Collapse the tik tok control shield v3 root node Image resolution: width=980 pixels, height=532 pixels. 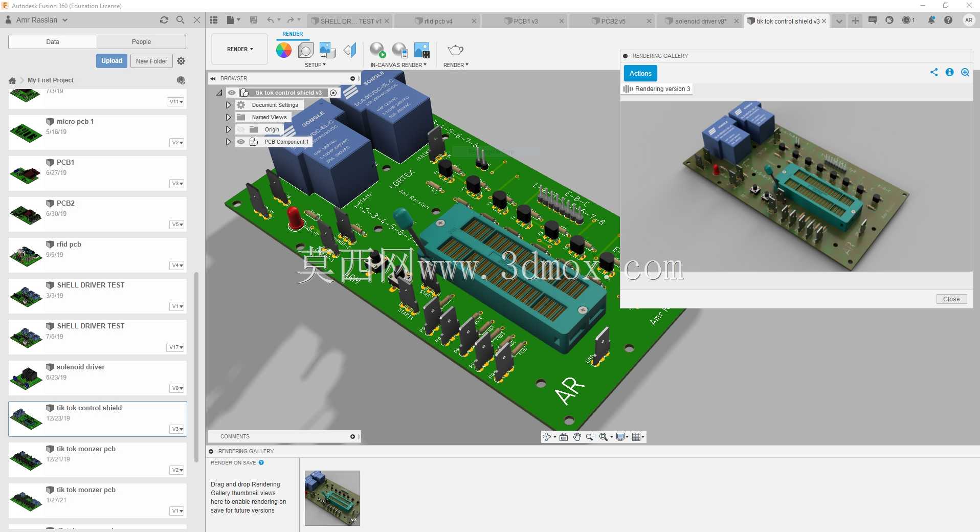click(219, 93)
